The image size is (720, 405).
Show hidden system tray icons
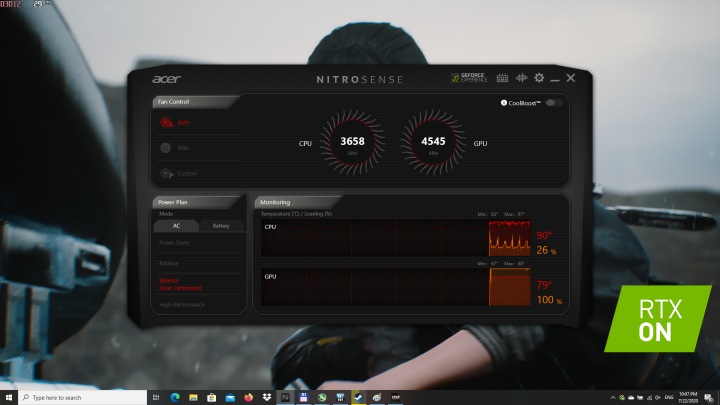[613, 398]
